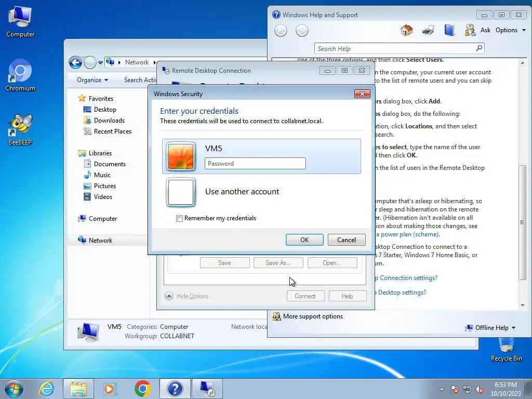Click the Search Help input field

pyautogui.click(x=395, y=48)
